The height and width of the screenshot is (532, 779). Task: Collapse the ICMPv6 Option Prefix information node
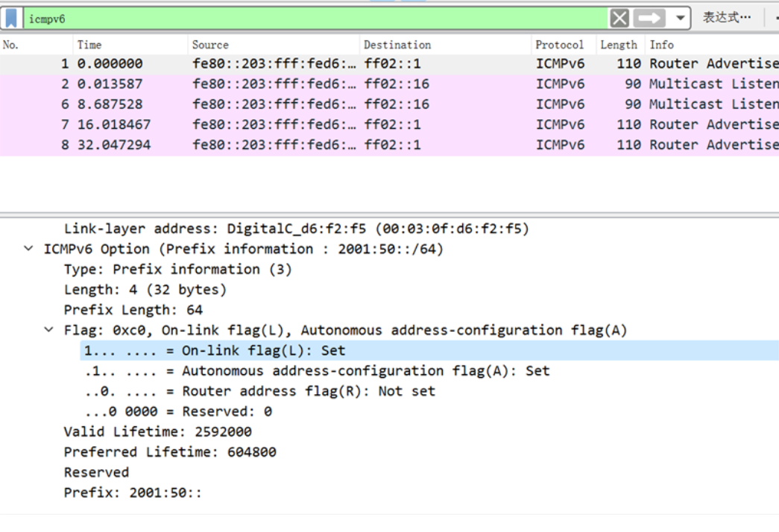(x=28, y=248)
